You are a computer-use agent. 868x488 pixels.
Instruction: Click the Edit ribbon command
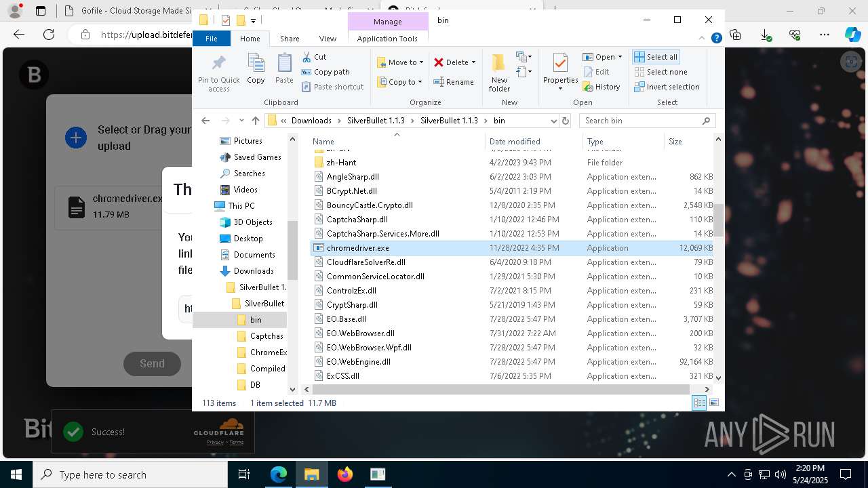pyautogui.click(x=596, y=72)
